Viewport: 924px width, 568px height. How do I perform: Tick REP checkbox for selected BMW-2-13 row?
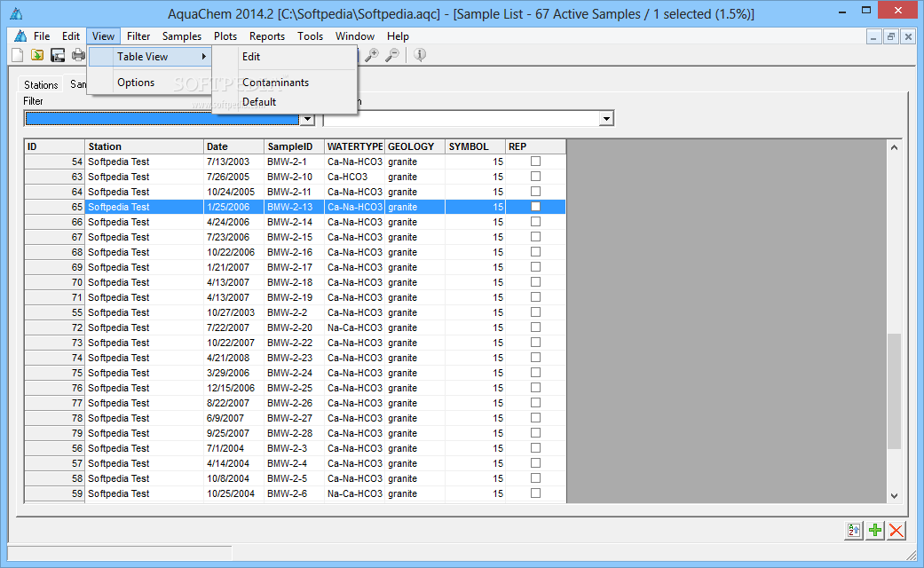[535, 206]
